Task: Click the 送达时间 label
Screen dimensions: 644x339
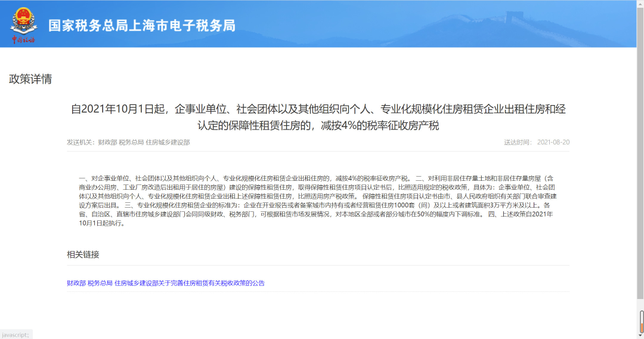Action: pos(518,142)
